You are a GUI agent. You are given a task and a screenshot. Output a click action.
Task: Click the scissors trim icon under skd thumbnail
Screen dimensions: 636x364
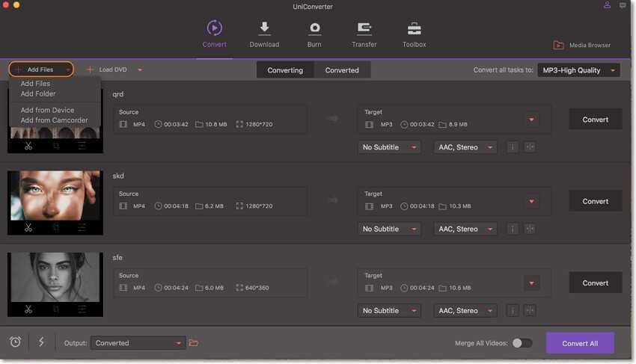point(28,227)
